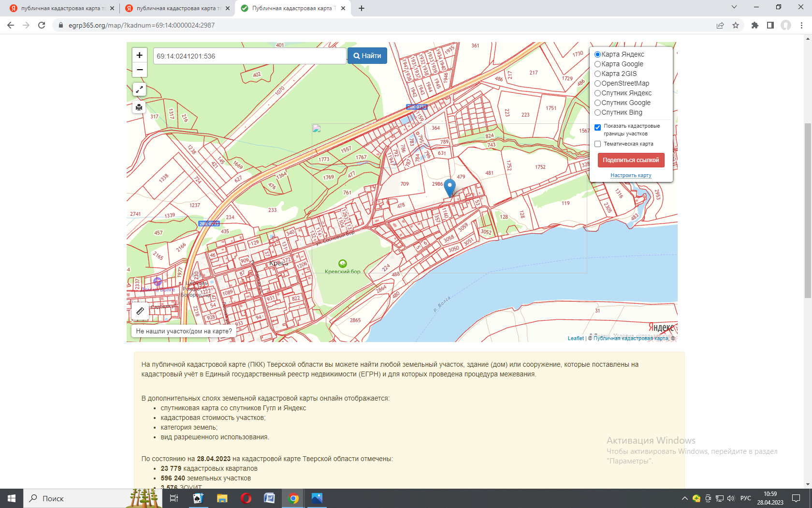Open the browser side panel

[770, 25]
